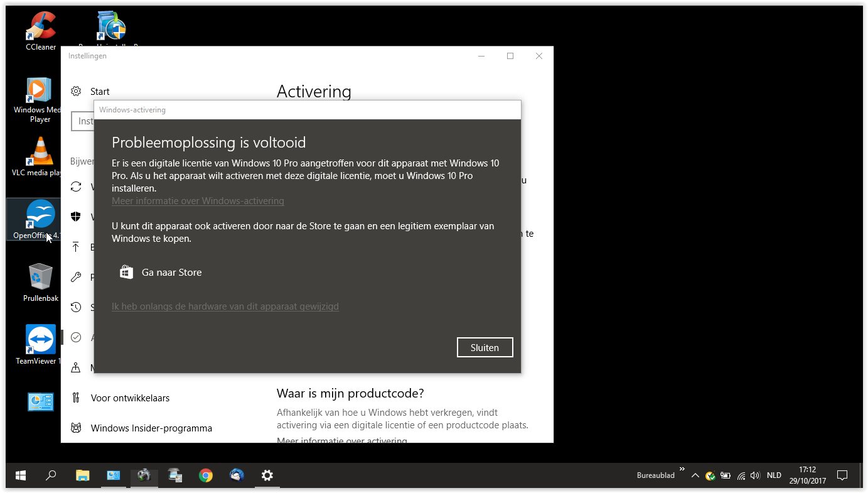Click the Instellingen window title
Screen dimensions: 868x493
point(87,56)
